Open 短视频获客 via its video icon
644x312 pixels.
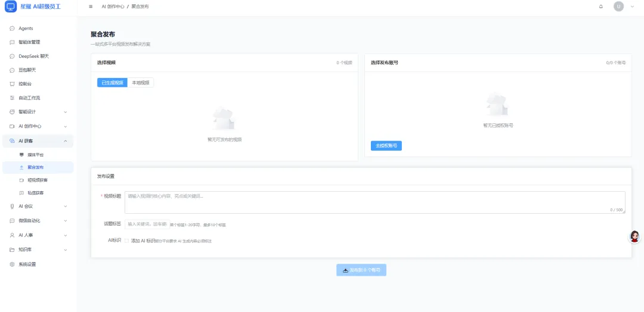click(22, 180)
